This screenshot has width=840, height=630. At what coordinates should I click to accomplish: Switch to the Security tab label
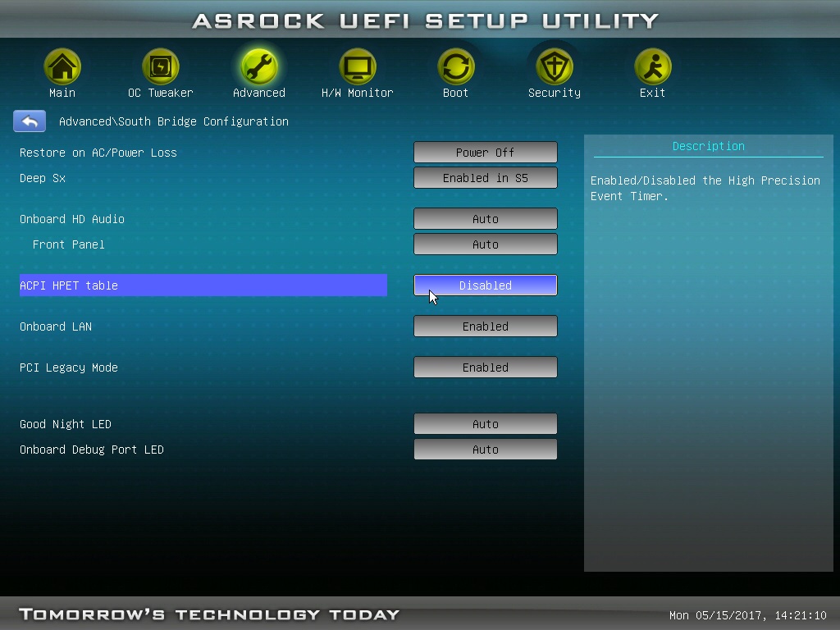pyautogui.click(x=555, y=93)
